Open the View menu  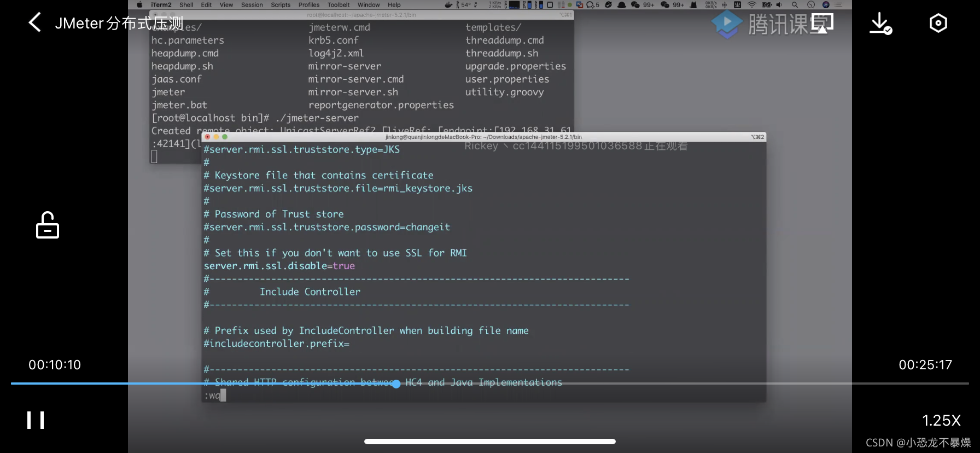pyautogui.click(x=226, y=5)
